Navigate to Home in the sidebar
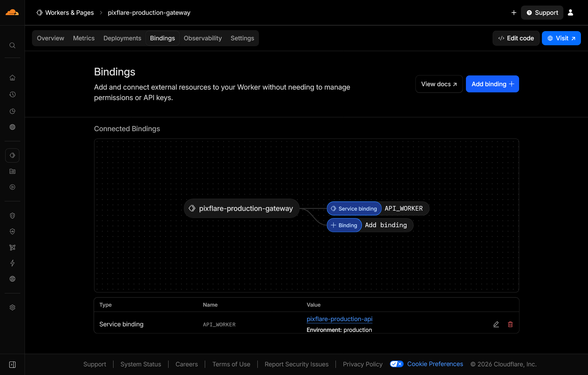This screenshot has height=375, width=588. coord(12,78)
